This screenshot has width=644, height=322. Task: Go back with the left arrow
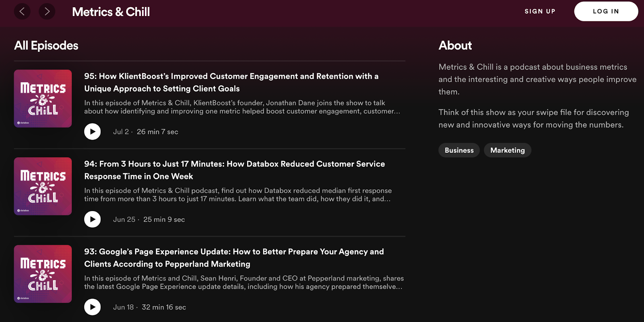tap(22, 11)
